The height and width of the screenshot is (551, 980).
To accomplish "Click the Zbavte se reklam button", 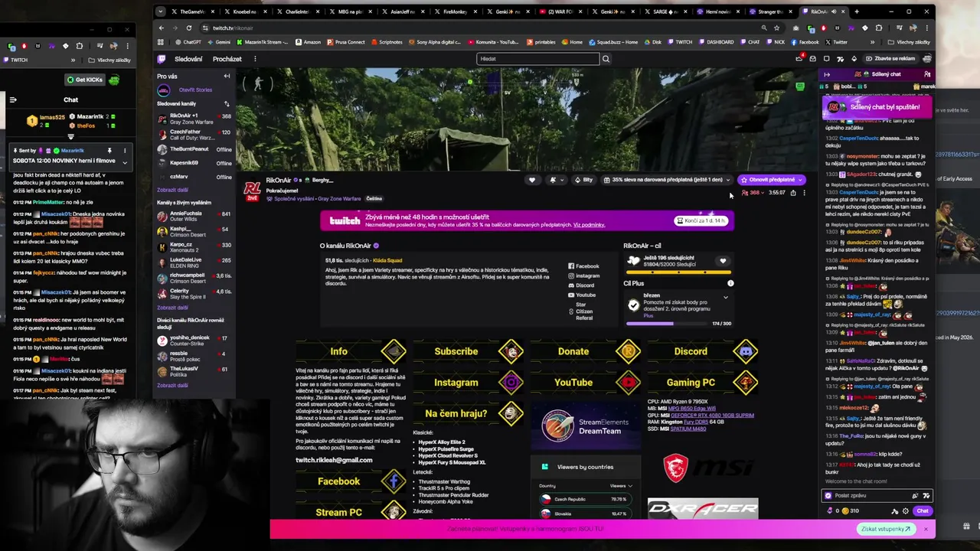I will (x=890, y=59).
